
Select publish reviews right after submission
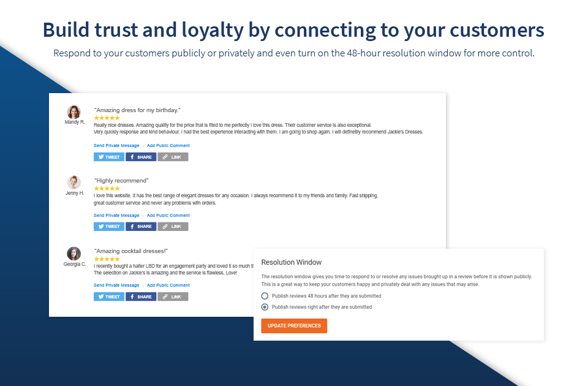[265, 307]
